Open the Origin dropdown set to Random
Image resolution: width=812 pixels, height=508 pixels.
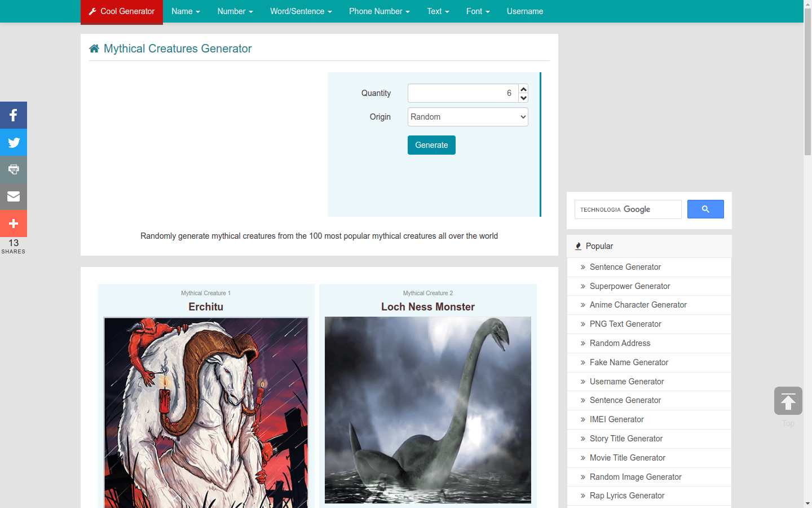(x=467, y=117)
